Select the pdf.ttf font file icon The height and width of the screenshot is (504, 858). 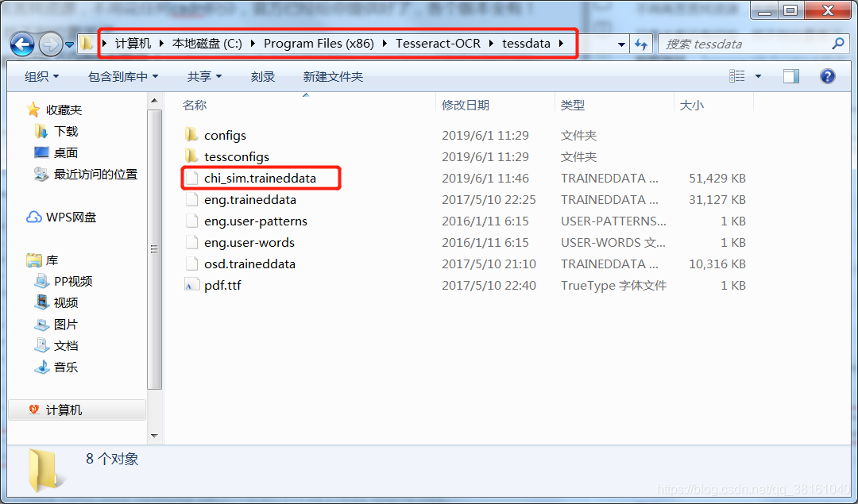pos(191,286)
